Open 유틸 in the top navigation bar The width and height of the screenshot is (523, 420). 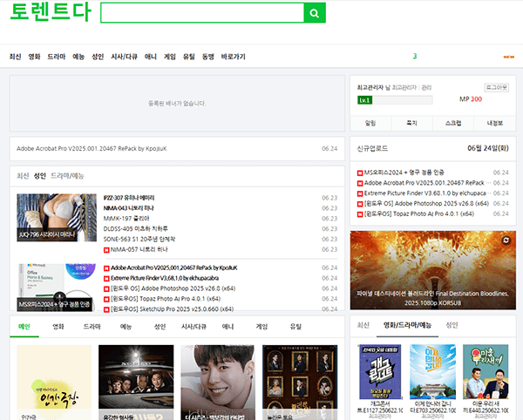pos(189,57)
